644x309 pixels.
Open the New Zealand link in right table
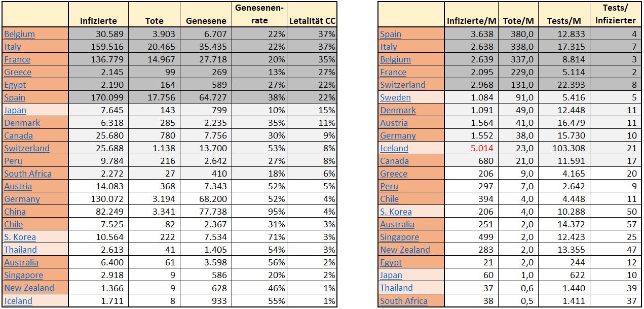[x=405, y=250]
